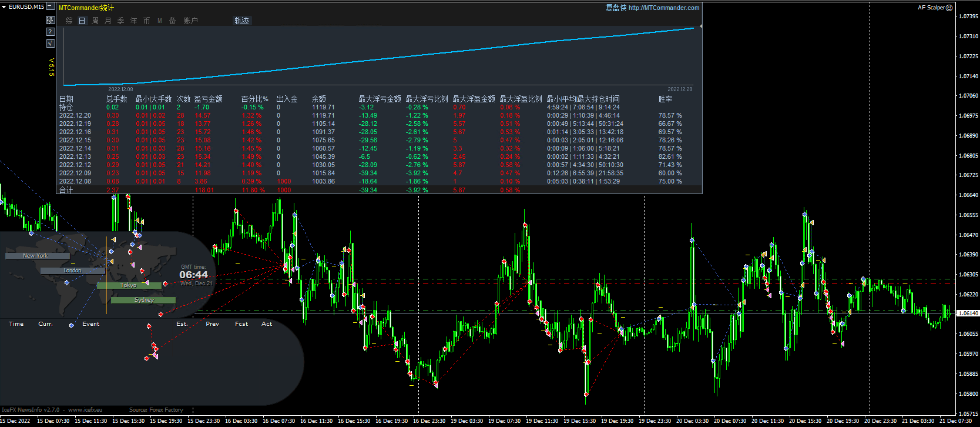The image size is (980, 427).
Task: Select the 备 comment tab
Action: [x=173, y=21]
